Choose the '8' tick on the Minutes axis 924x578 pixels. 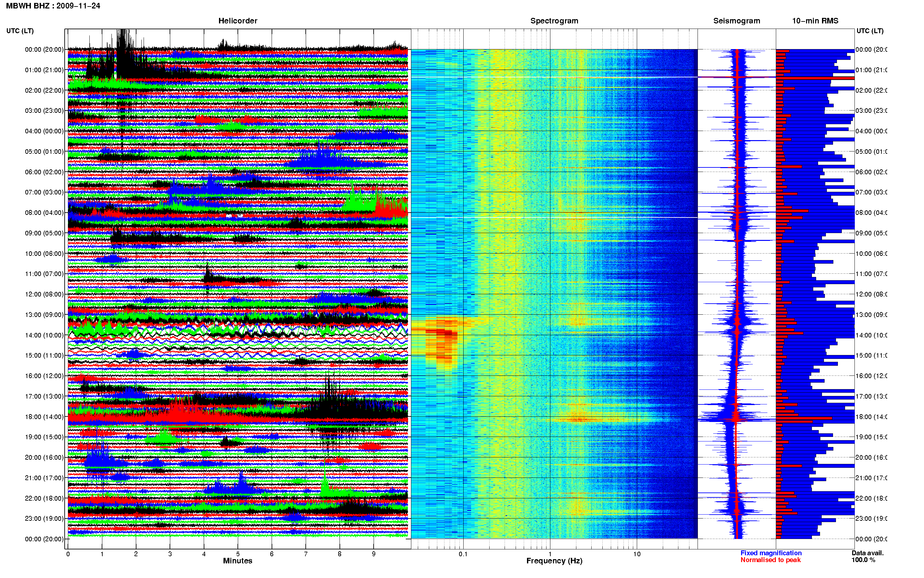pyautogui.click(x=340, y=554)
